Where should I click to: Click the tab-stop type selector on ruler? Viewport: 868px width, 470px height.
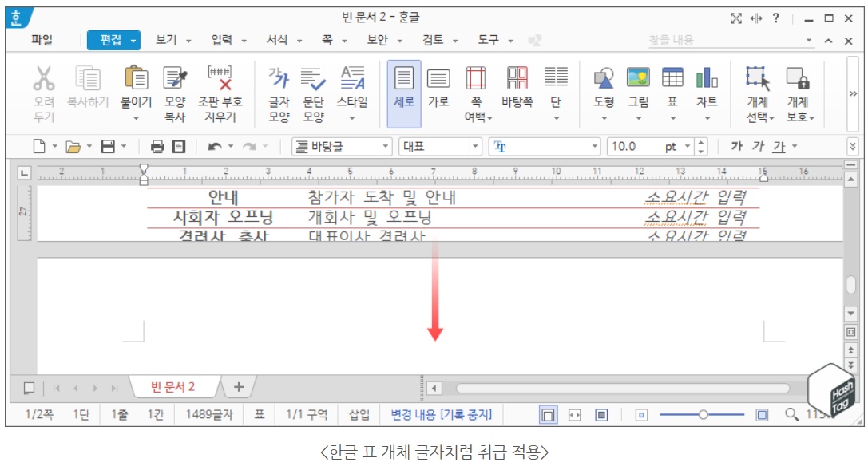click(24, 173)
